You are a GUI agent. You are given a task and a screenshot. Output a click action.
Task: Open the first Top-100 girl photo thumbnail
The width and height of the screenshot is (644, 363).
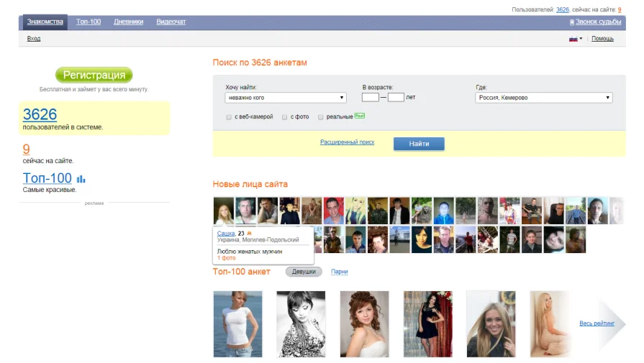(x=237, y=324)
